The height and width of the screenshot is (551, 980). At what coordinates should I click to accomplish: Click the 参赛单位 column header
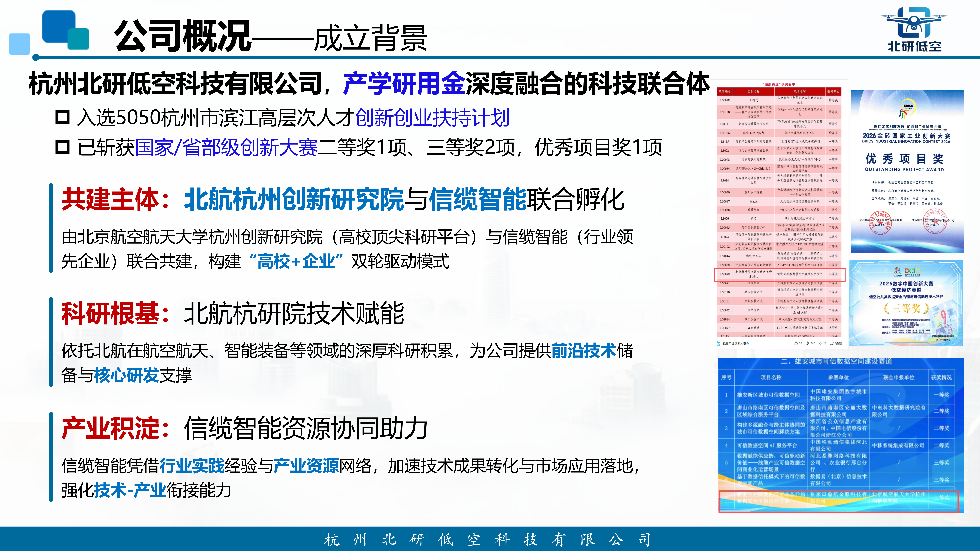pyautogui.click(x=838, y=377)
